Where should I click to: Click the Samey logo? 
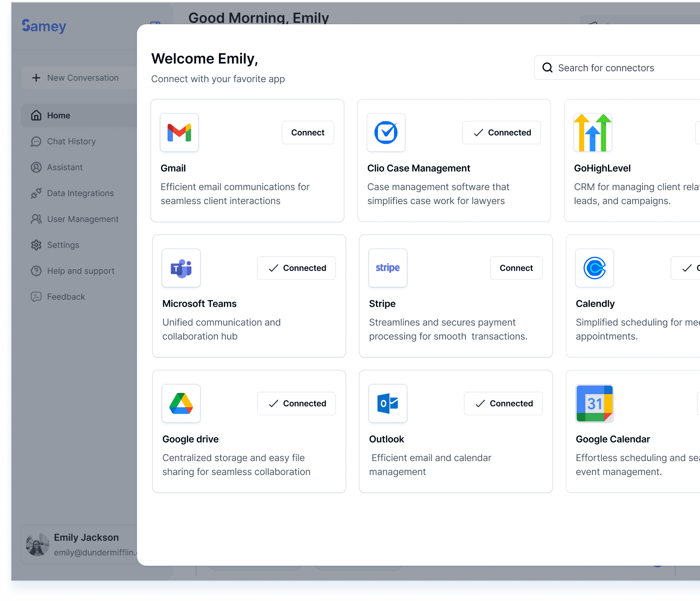(44, 26)
